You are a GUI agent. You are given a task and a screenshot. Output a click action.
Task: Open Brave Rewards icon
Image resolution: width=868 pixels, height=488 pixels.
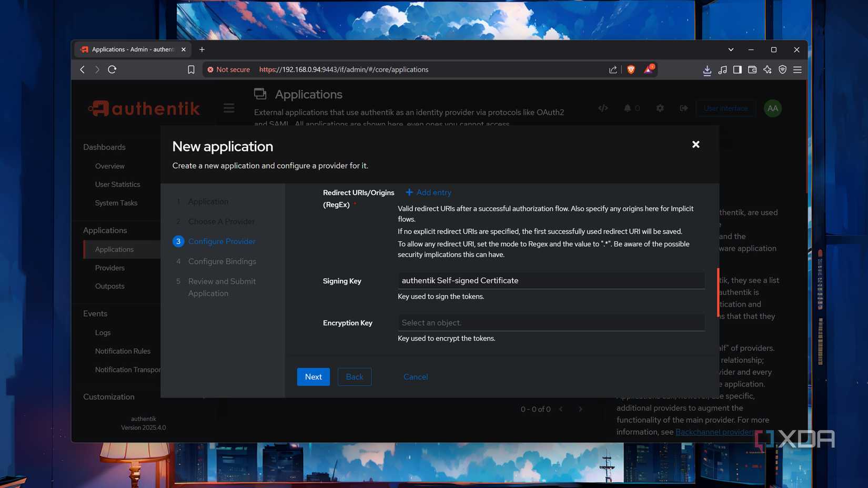[648, 69]
